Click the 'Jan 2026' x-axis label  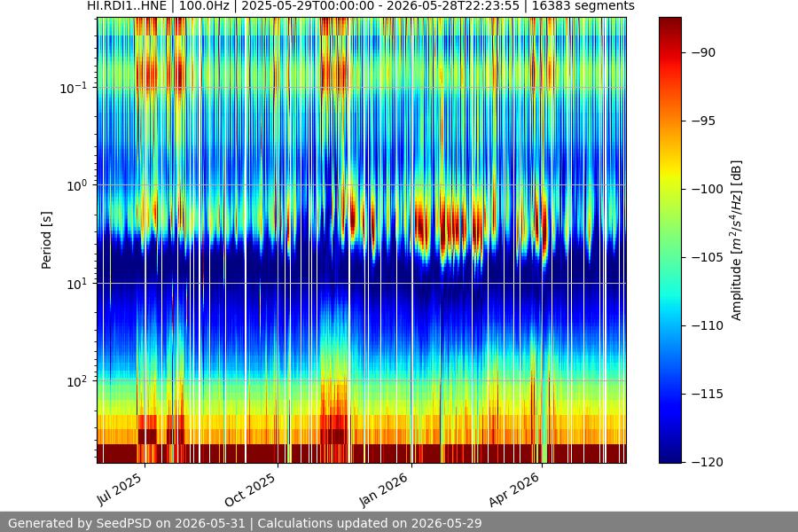click(384, 489)
